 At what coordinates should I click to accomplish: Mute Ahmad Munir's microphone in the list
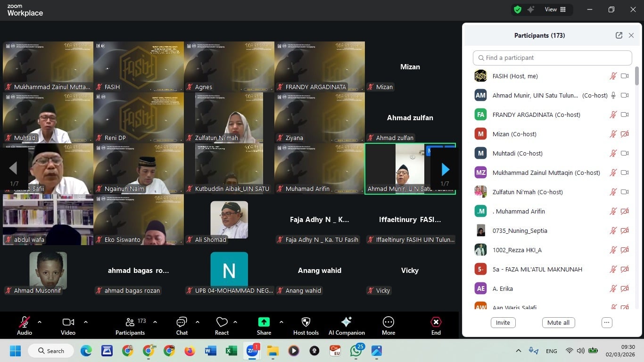613,95
